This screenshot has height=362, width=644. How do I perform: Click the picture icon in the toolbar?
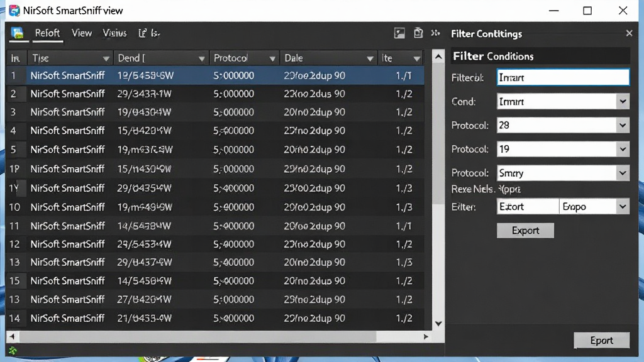[x=399, y=33]
